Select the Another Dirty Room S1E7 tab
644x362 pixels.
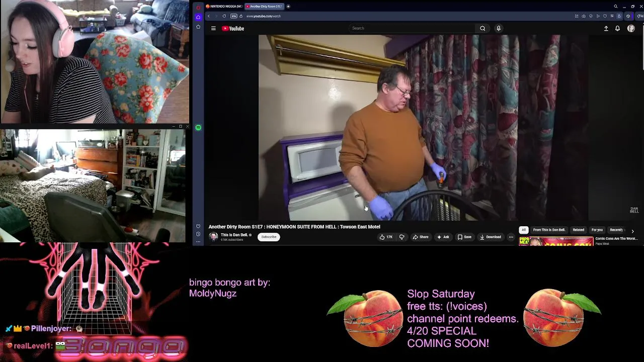click(x=264, y=7)
